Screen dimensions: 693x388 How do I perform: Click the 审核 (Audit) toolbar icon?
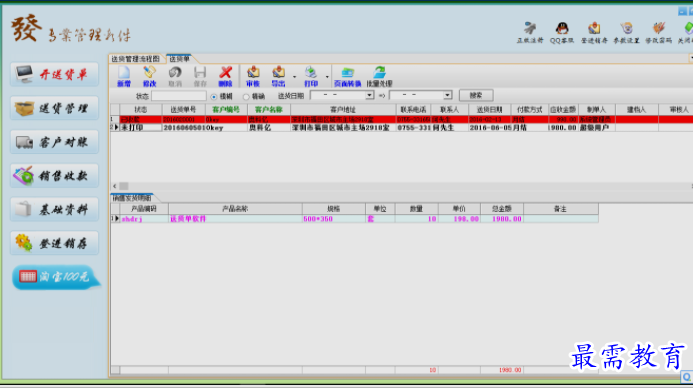[253, 76]
